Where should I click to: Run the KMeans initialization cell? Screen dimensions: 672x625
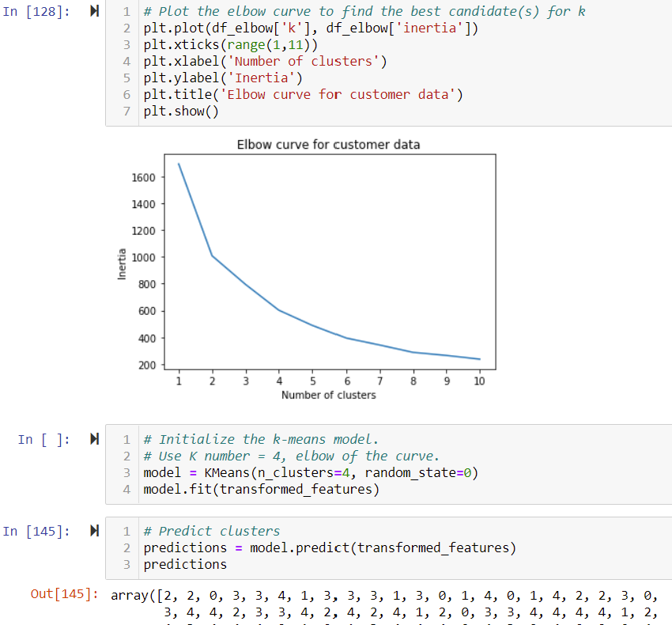[x=94, y=439]
